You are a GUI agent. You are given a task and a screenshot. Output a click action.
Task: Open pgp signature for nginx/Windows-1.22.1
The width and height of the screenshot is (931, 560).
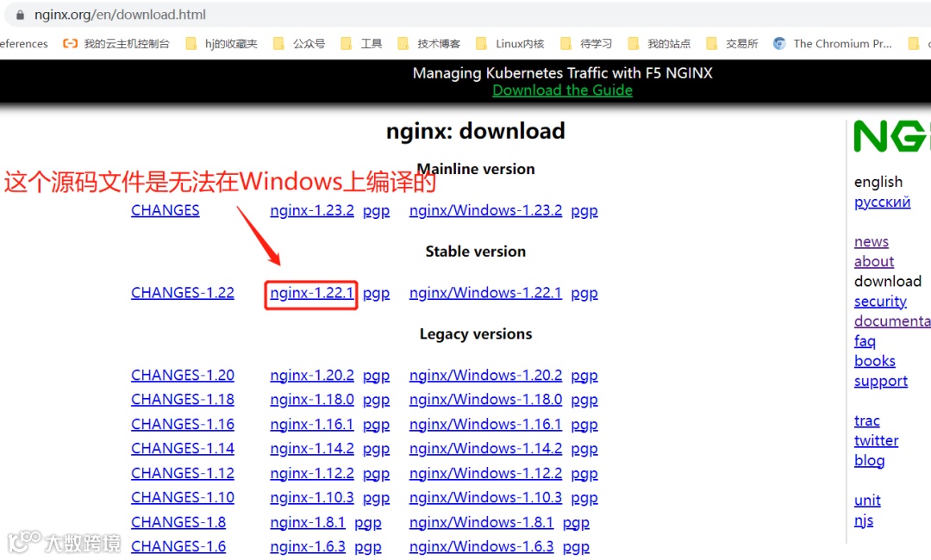click(x=584, y=294)
